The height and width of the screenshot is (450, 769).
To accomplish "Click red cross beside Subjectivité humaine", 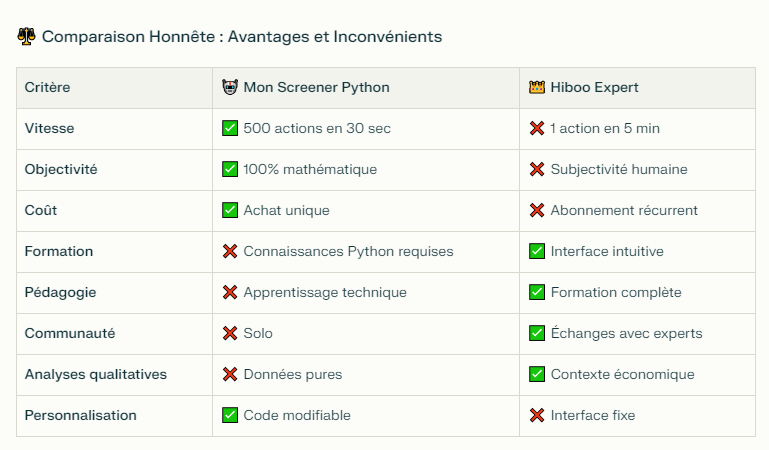I will pyautogui.click(x=537, y=169).
